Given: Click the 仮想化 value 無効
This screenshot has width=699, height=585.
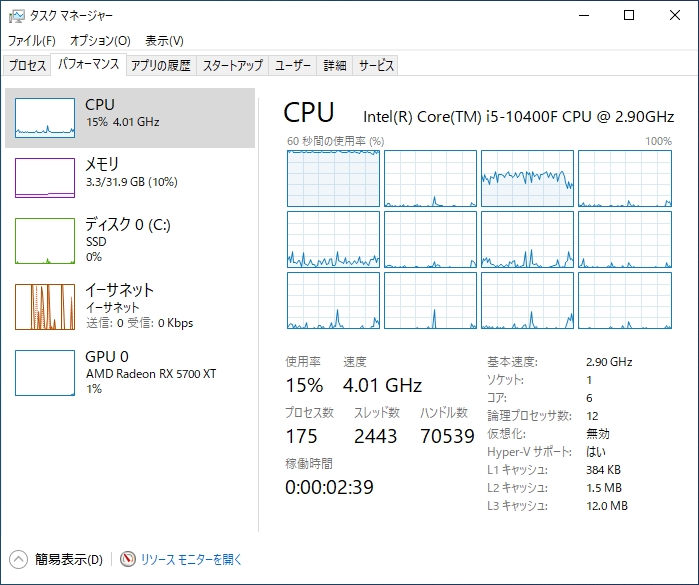Looking at the screenshot, I should click(x=597, y=434).
